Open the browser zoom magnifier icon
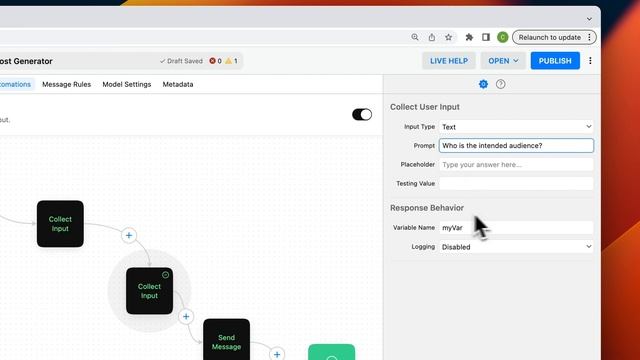This screenshot has height=360, width=640. tap(415, 37)
